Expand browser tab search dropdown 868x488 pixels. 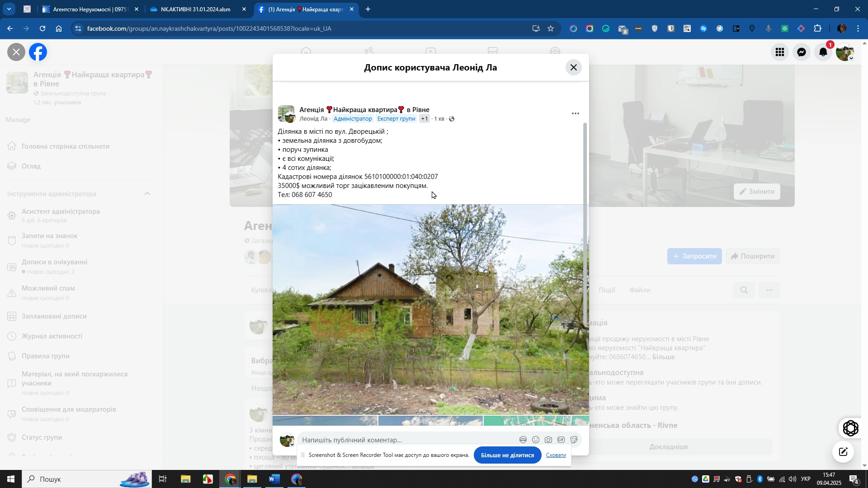[9, 9]
